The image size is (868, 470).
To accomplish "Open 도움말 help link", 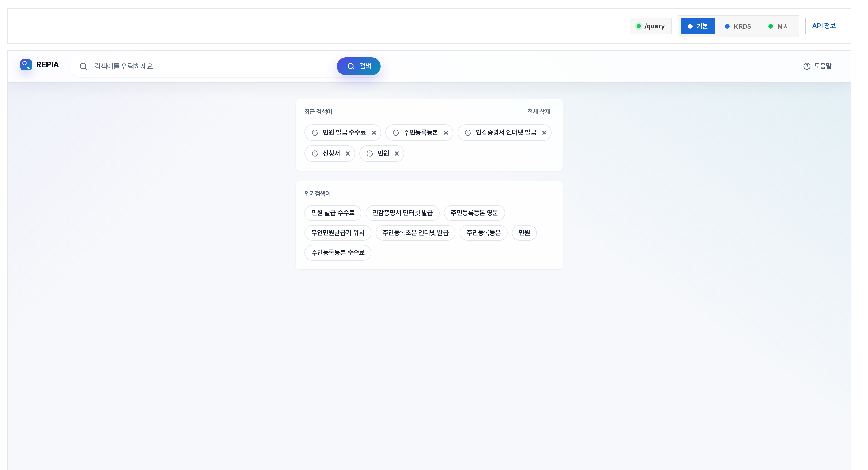I will pos(817,66).
